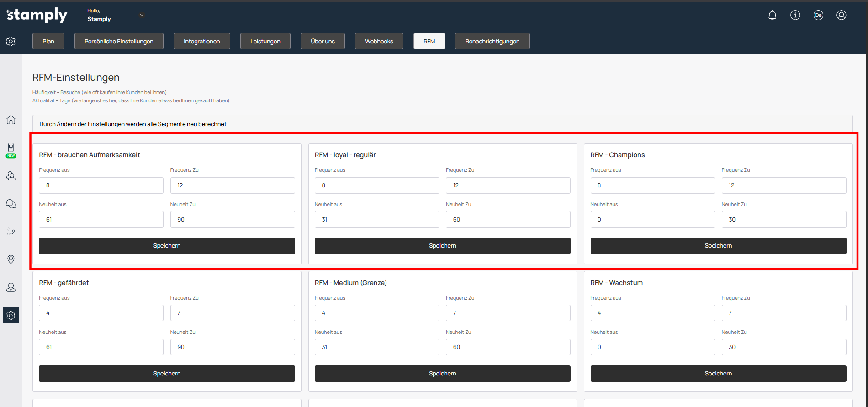This screenshot has width=868, height=407.
Task: Open the location pin sidebar icon
Action: point(11,259)
